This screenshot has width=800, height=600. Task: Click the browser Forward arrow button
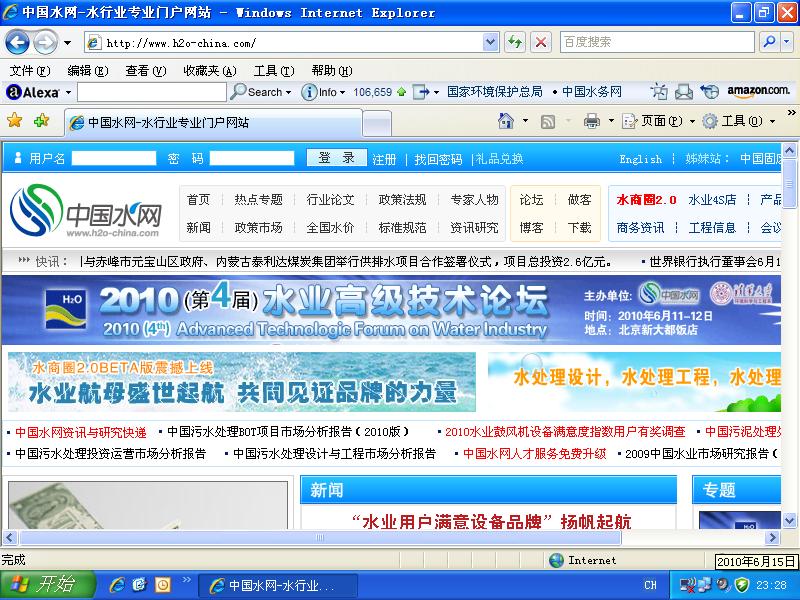45,42
